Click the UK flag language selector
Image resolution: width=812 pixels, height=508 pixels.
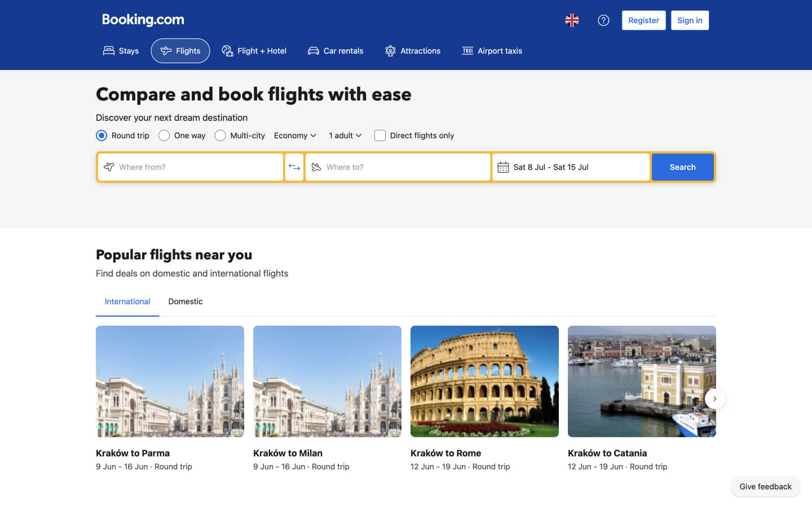(572, 20)
